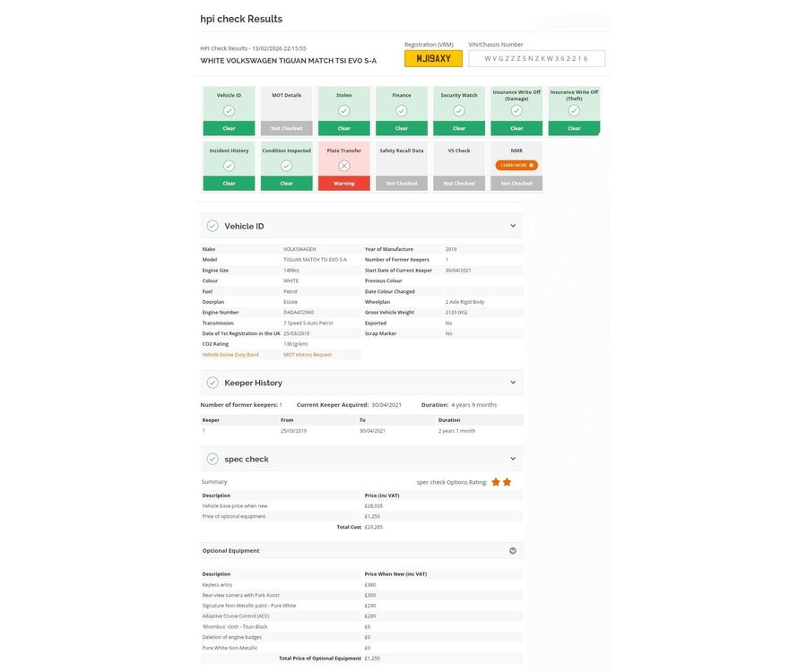Click the Insurance Write Off (Theft) check icon
Image resolution: width=807 pixels, height=672 pixels.
pyautogui.click(x=574, y=110)
